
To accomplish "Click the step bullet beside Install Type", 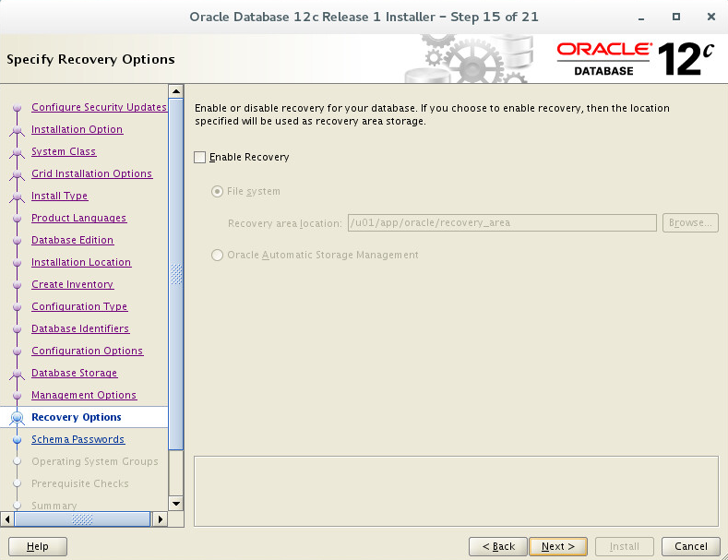I will [x=18, y=197].
